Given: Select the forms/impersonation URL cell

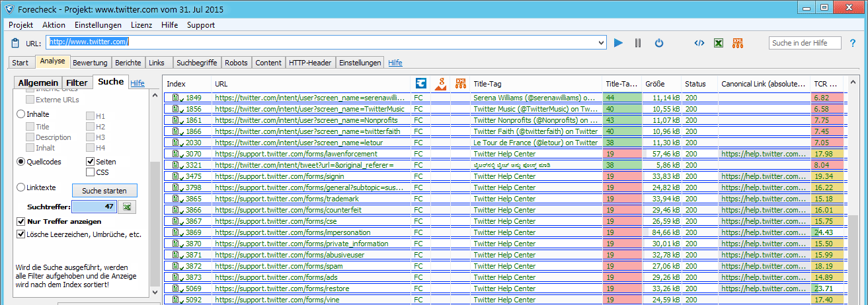Looking at the screenshot, I should [311, 232].
